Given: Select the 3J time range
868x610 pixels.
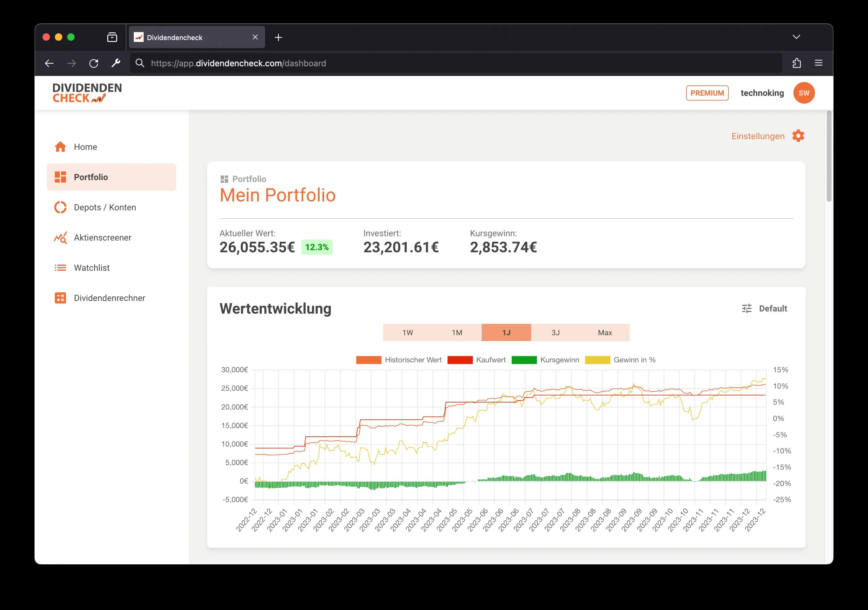Looking at the screenshot, I should [x=556, y=332].
